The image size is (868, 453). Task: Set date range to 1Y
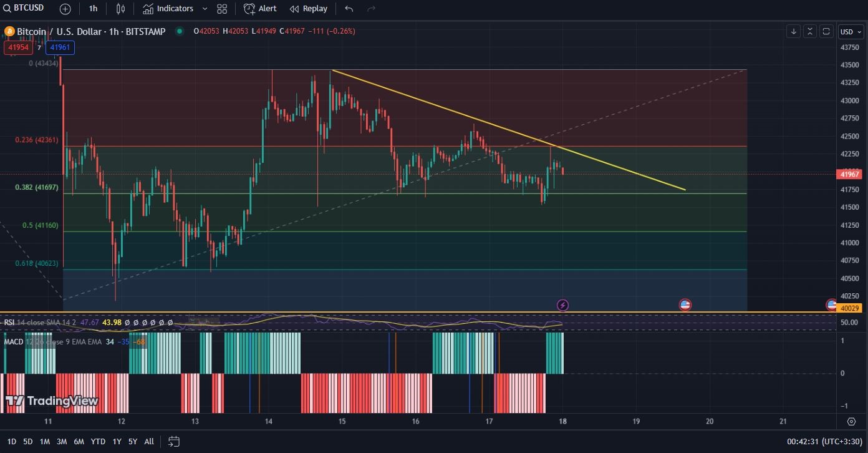[x=117, y=441]
